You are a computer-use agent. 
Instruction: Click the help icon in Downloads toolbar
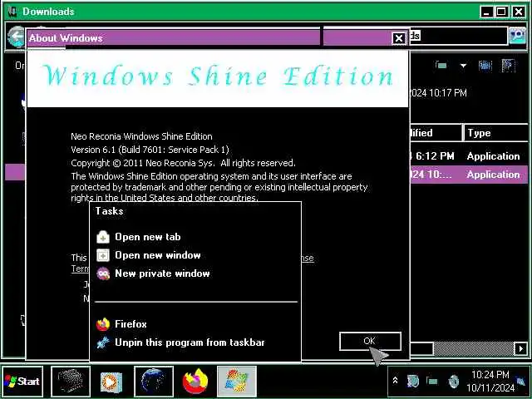[x=508, y=66]
